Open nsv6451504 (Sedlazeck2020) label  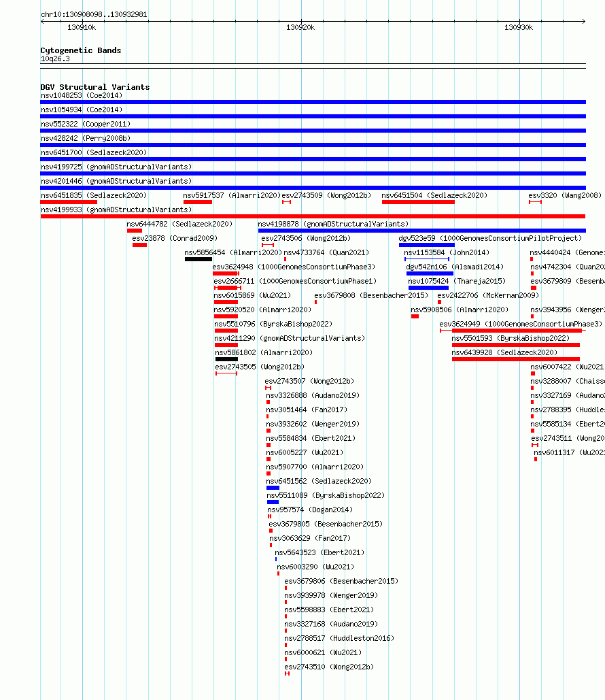click(x=434, y=195)
